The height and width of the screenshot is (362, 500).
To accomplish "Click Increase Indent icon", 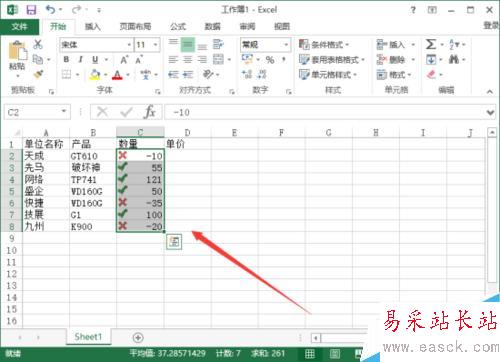I will click(x=188, y=74).
